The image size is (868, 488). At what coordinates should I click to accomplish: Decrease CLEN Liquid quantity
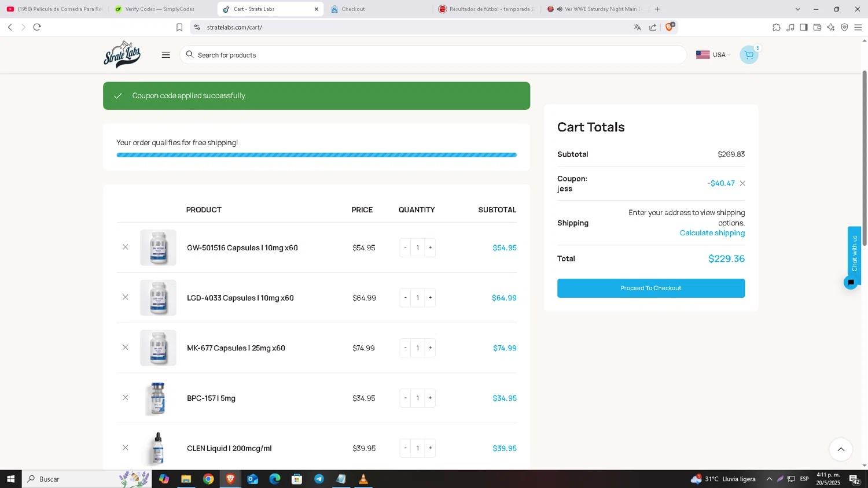pos(405,448)
